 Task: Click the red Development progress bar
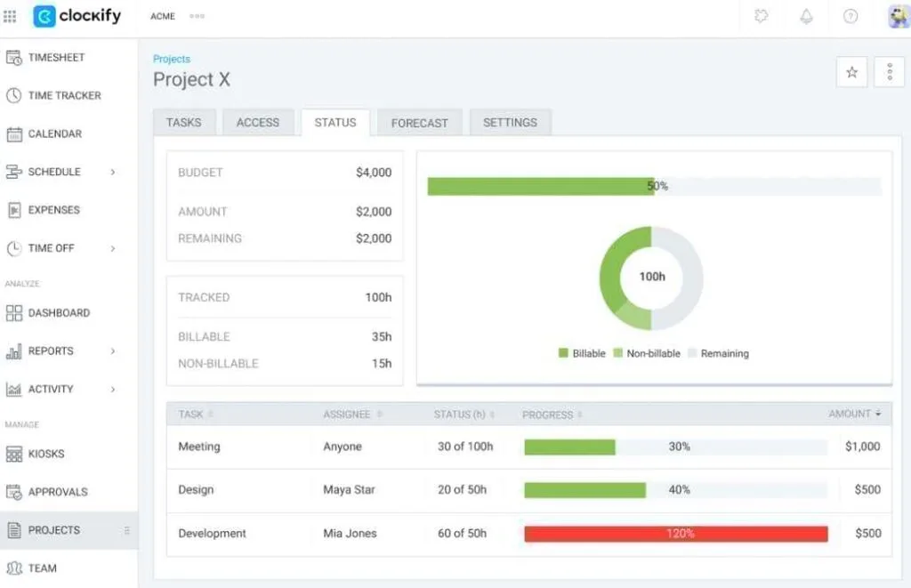675,534
